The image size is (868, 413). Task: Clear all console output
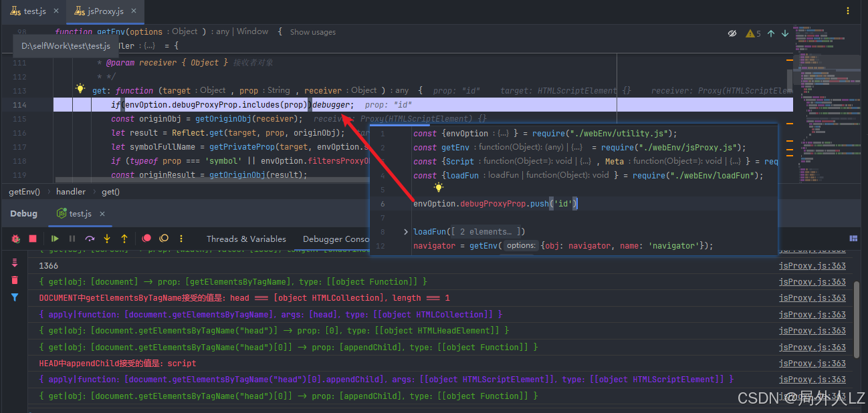coord(15,280)
